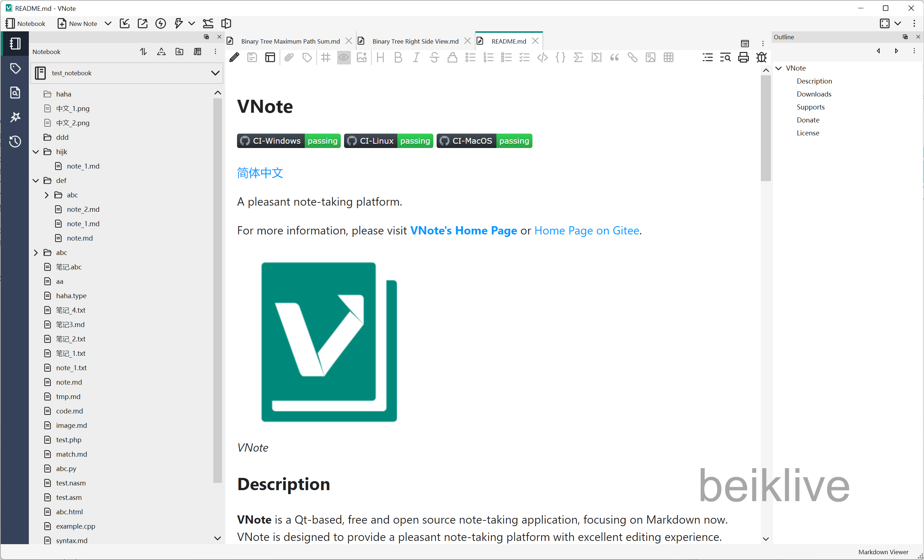Click document scrollbar down arrow

[766, 539]
